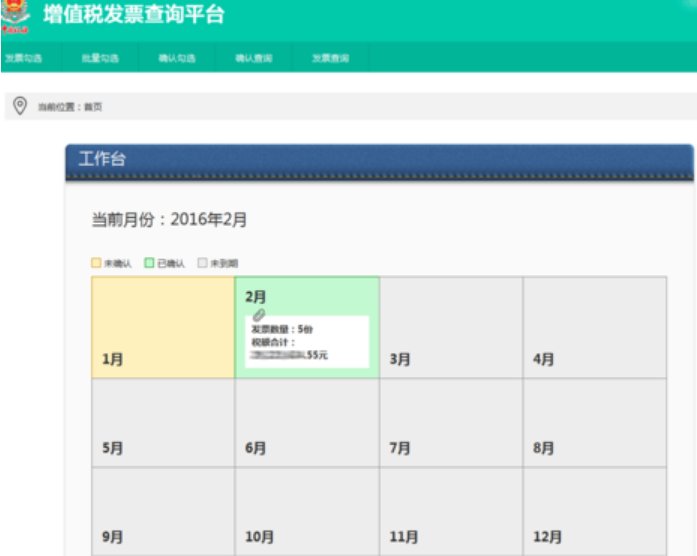Click the green 已确认 legend swatch
Image resolution: width=697 pixels, height=556 pixels.
[x=149, y=263]
